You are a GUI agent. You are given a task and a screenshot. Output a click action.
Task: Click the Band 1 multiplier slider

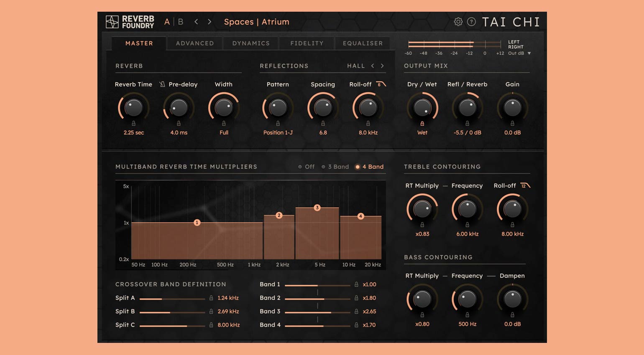317,285
